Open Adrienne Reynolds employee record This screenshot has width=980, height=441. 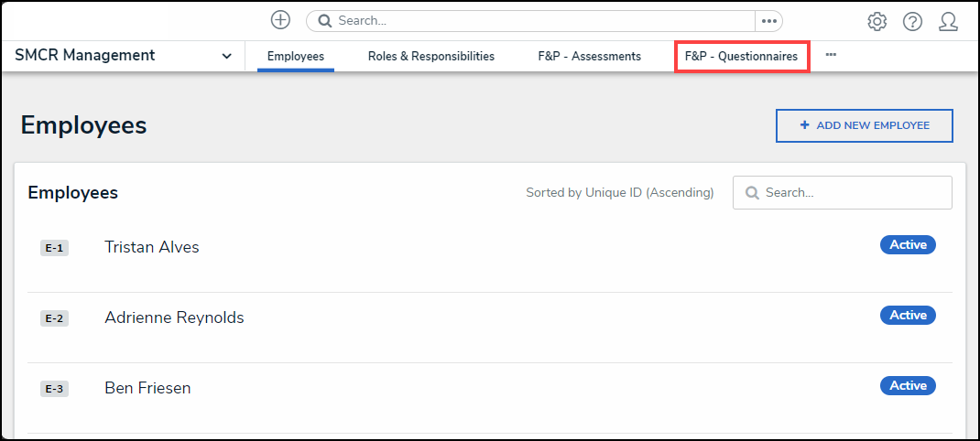click(x=174, y=317)
